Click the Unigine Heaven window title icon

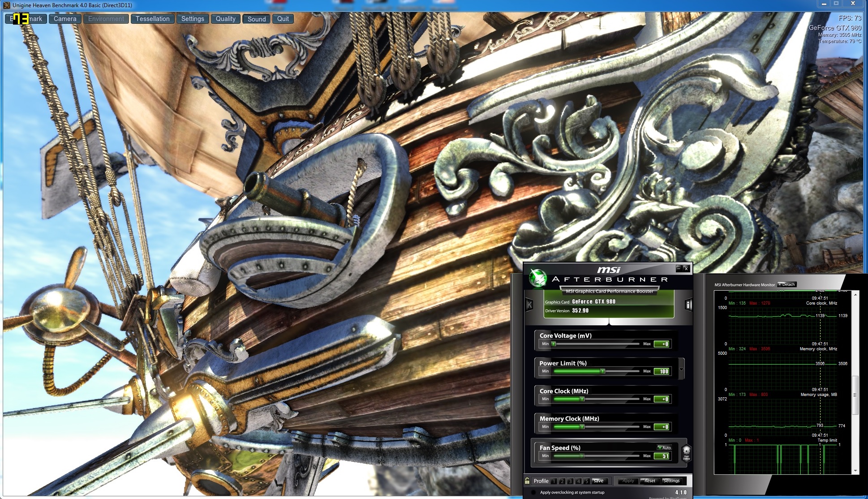(7, 5)
